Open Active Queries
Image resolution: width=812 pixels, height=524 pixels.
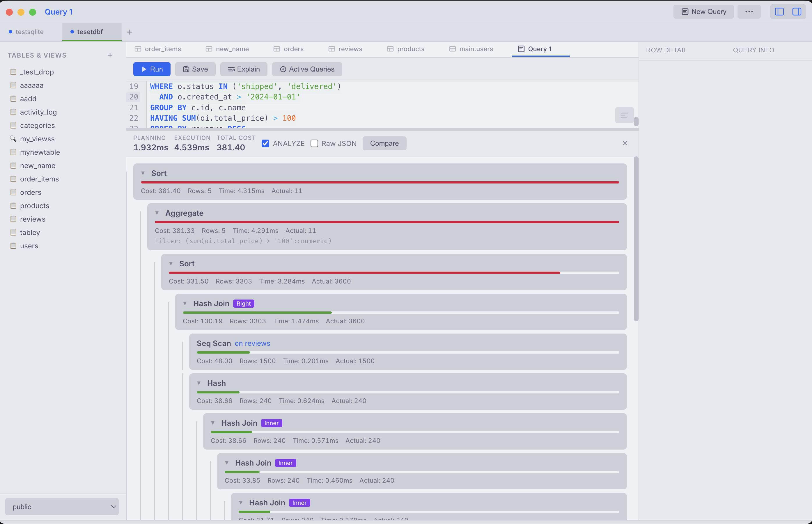(x=307, y=69)
